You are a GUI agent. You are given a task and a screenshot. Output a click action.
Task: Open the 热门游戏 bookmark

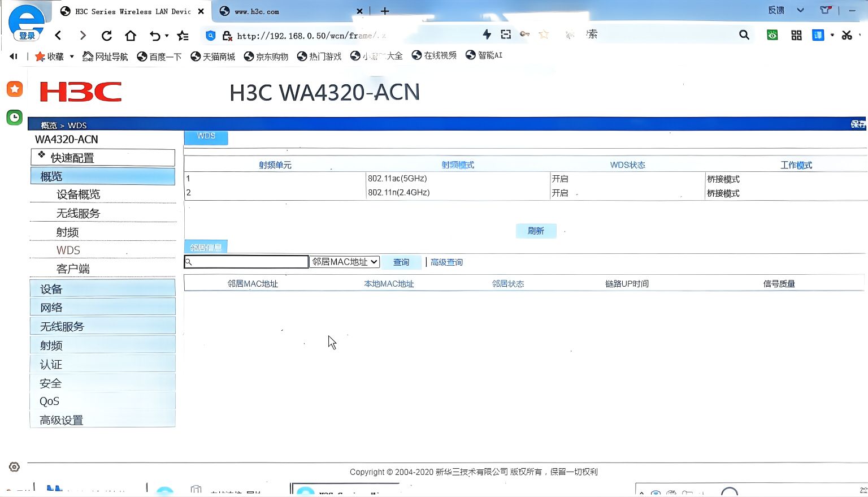(319, 56)
